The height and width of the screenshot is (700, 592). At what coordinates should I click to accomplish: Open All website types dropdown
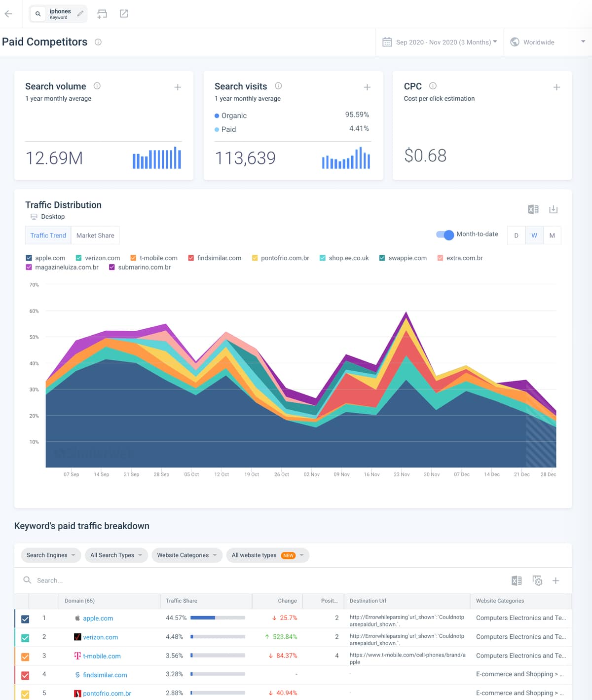268,555
